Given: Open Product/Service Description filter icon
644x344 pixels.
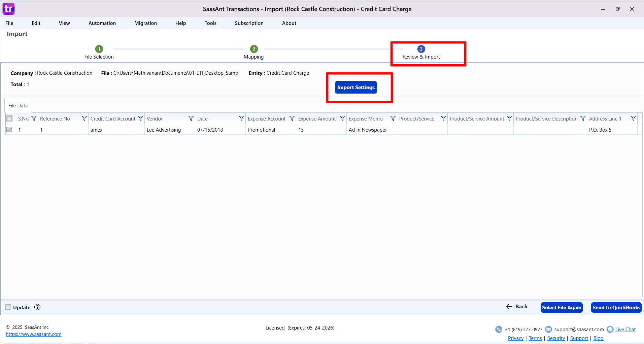Looking at the screenshot, I should coord(583,118).
